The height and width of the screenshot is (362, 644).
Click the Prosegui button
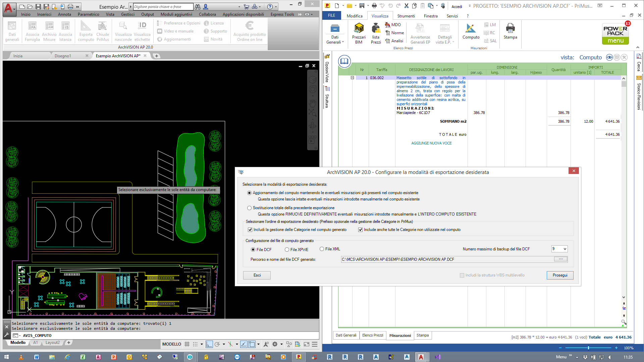click(560, 275)
